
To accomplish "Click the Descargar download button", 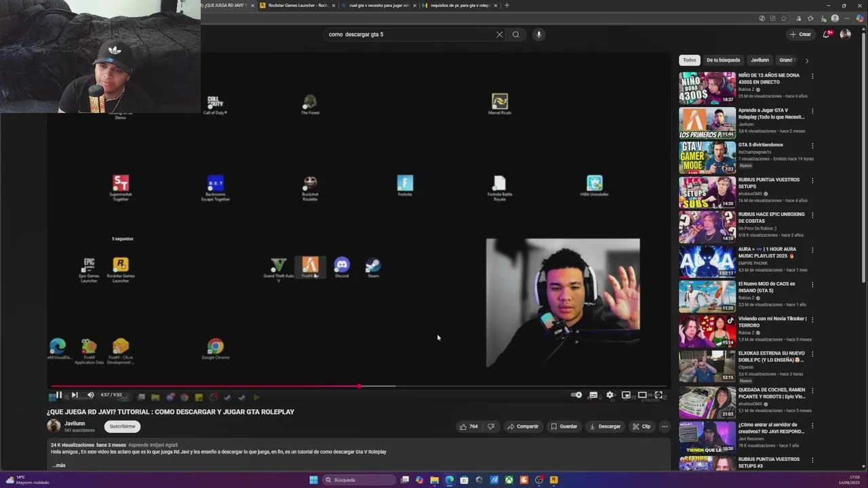I will click(x=605, y=426).
